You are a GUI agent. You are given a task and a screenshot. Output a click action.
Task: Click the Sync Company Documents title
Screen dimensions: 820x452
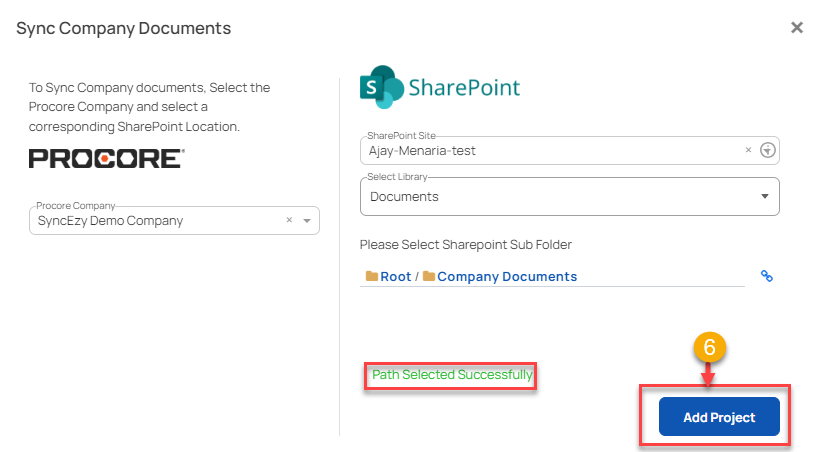pos(123,28)
